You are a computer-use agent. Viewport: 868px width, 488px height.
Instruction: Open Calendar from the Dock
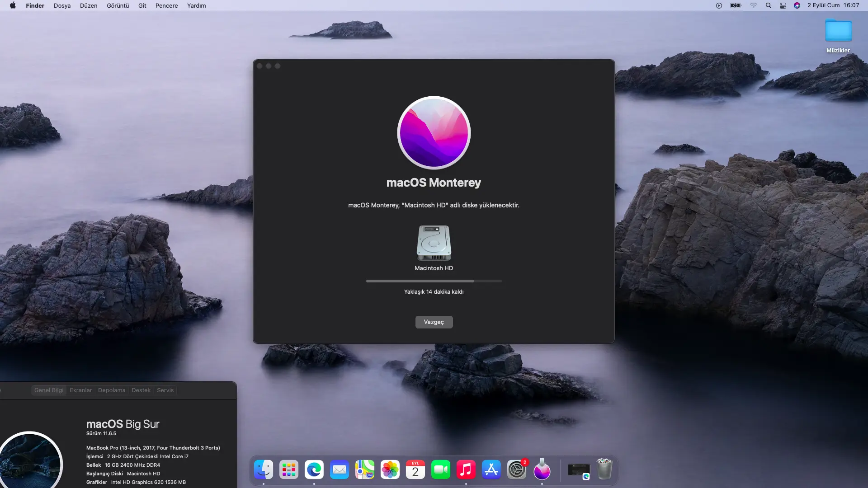click(x=415, y=470)
